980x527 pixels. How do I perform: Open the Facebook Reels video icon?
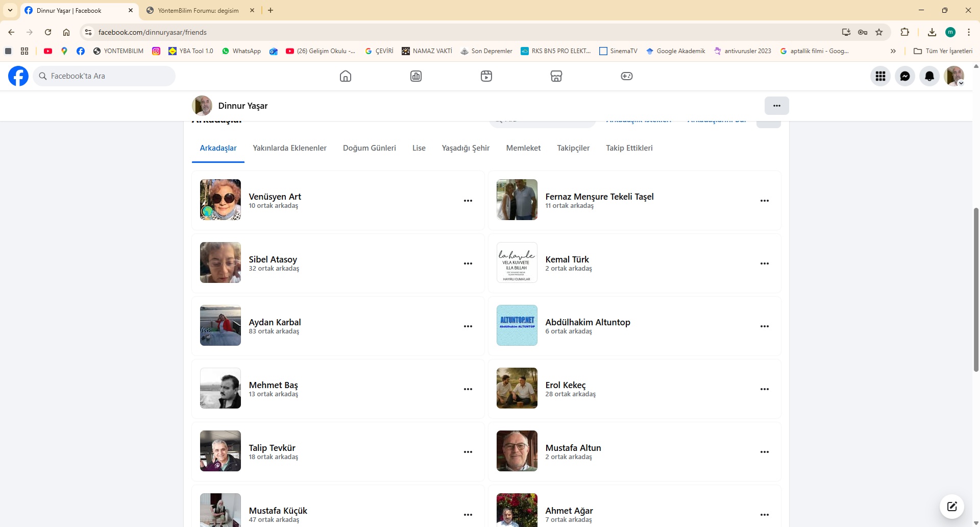(486, 76)
